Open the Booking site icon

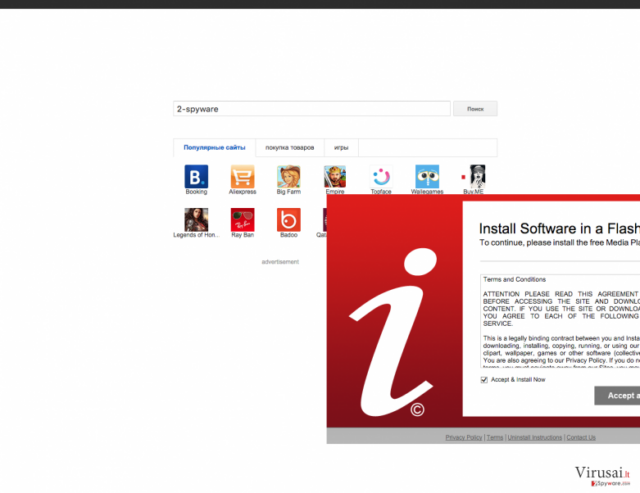[x=196, y=176]
